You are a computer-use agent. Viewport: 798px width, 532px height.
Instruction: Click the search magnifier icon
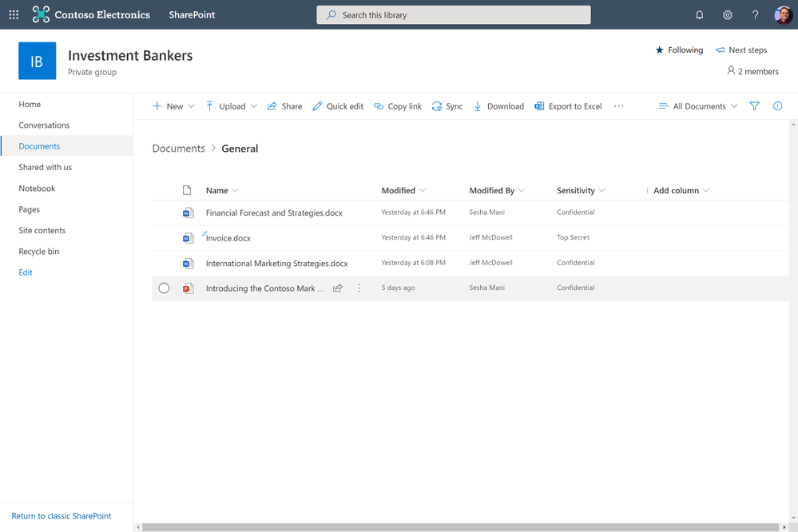(x=332, y=14)
